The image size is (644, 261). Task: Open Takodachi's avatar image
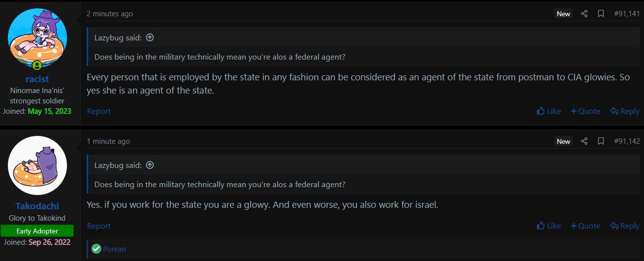(37, 165)
